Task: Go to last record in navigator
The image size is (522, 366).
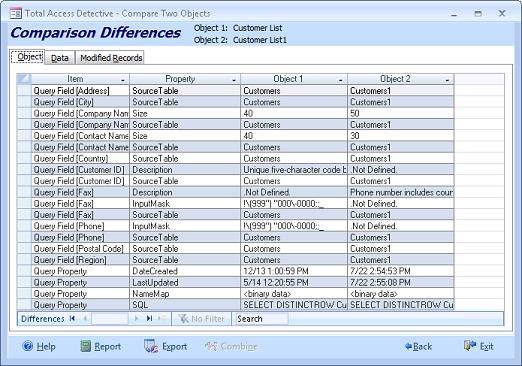Action: point(149,319)
